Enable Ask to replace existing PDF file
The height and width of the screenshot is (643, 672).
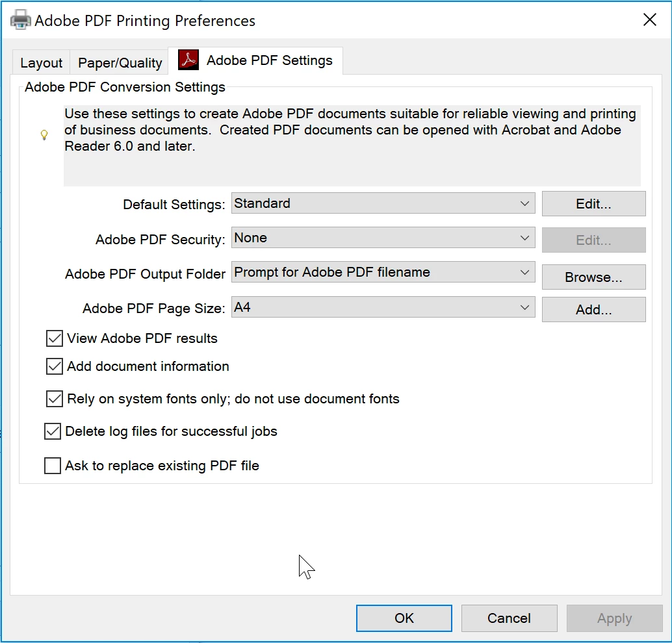52,466
